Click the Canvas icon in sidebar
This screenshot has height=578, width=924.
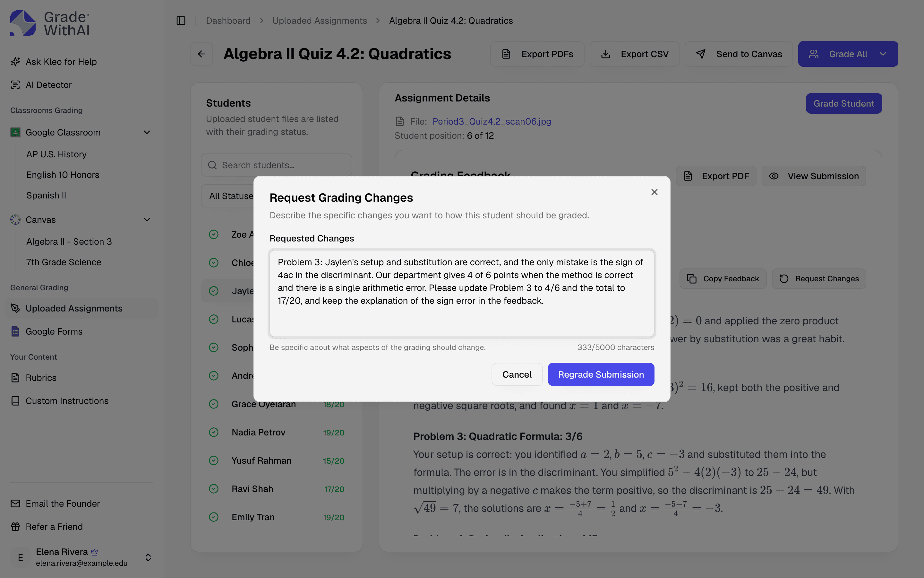click(x=15, y=220)
